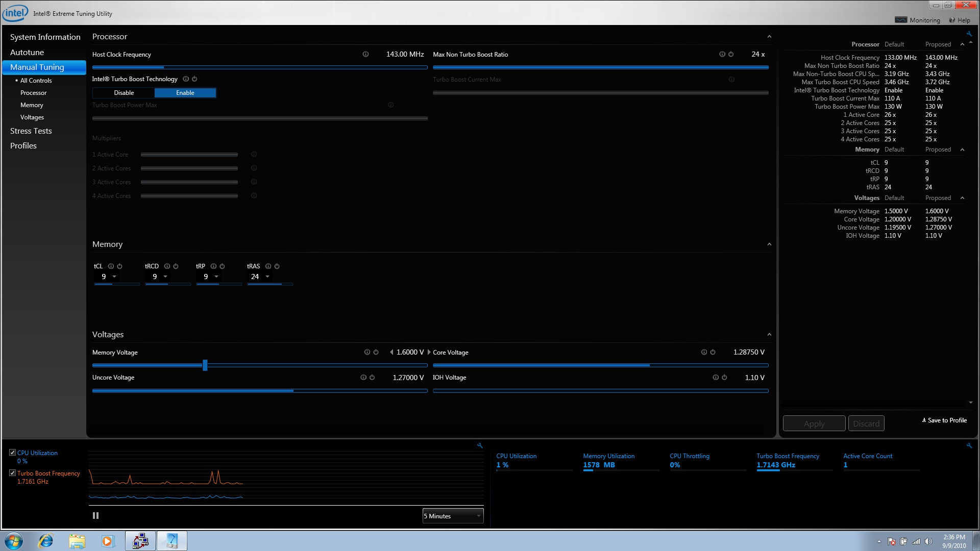Screen dimensions: 980x551
Task: Open tCL value dropdown
Action: pyautogui.click(x=114, y=277)
